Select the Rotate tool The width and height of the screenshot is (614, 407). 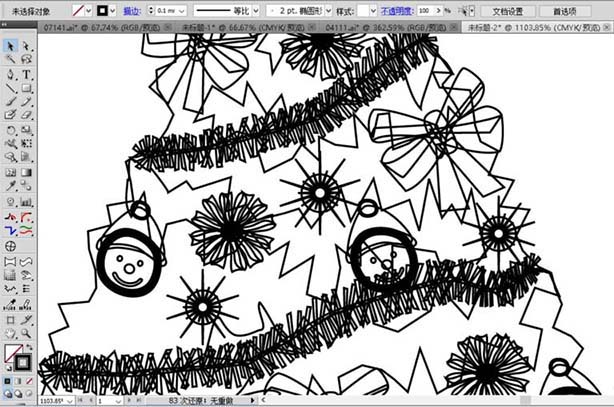(10, 130)
